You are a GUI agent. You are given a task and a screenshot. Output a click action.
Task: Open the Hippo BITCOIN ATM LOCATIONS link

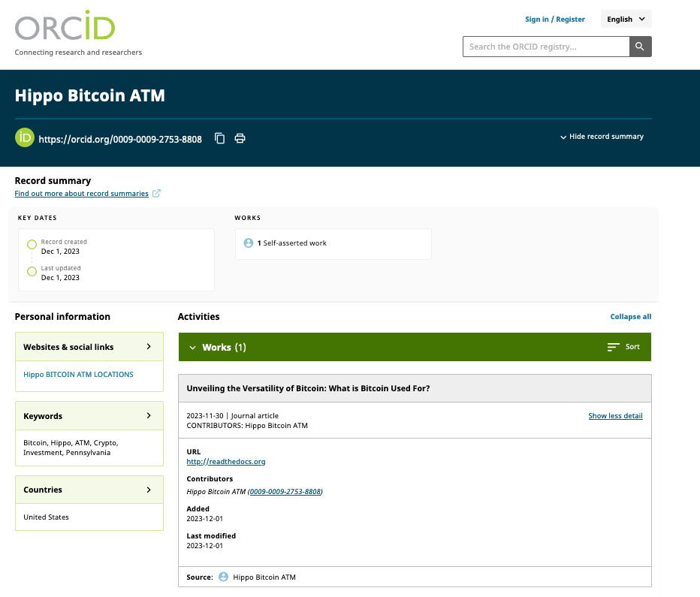pyautogui.click(x=78, y=375)
